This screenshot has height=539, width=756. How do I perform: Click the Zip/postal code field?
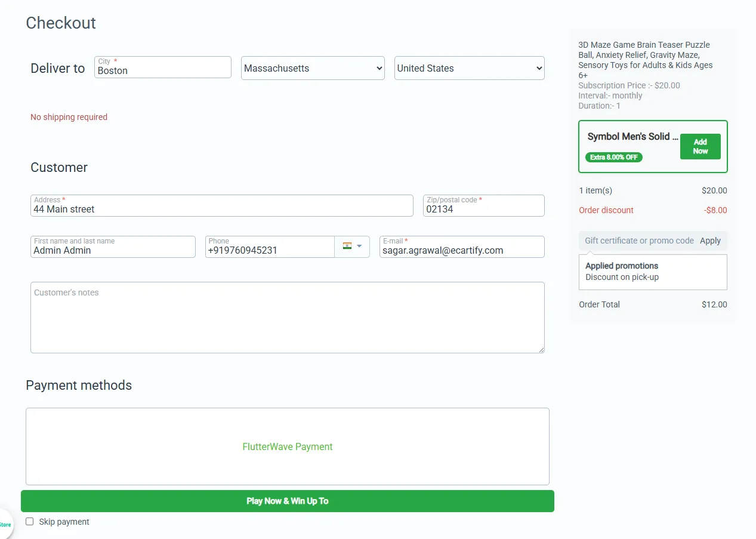point(484,205)
